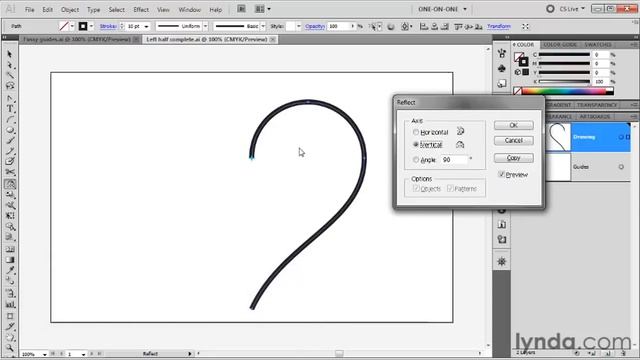Open the Uniform width profile dropdown
The width and height of the screenshot is (640, 360).
(x=205, y=26)
